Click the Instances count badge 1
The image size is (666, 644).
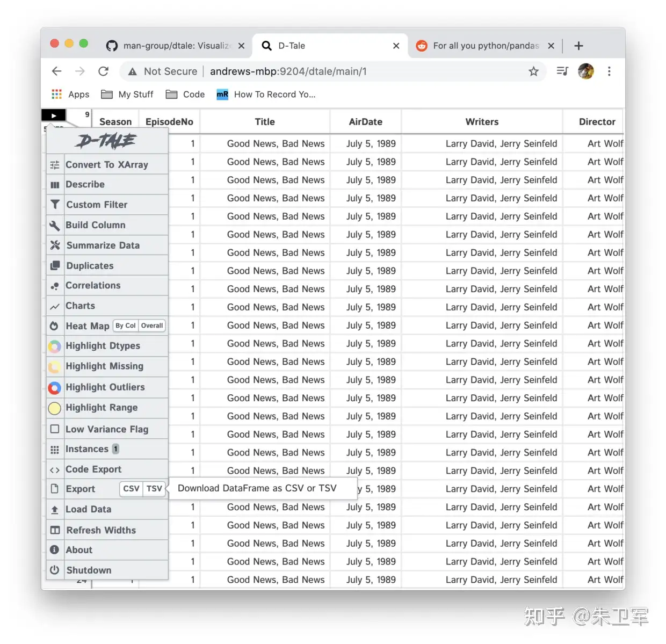[115, 448]
